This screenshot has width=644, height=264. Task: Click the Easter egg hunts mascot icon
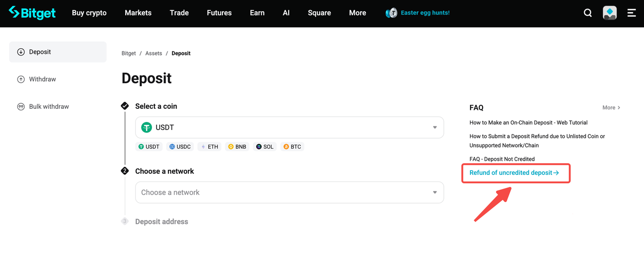[391, 13]
